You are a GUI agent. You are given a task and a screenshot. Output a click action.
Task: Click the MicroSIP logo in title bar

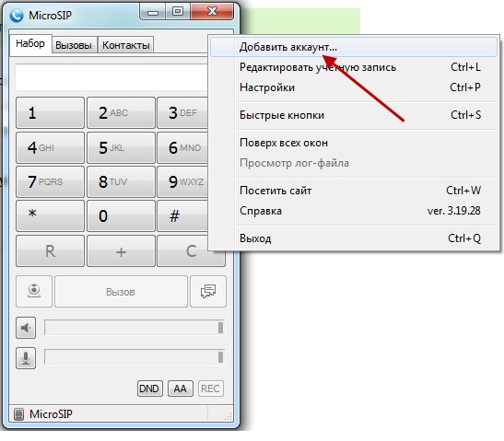(x=17, y=16)
